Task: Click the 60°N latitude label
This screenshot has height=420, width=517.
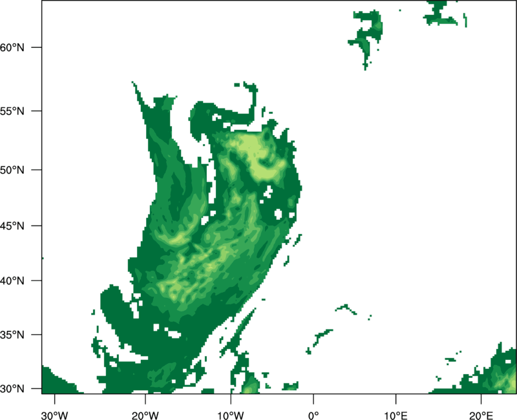Action: tap(12, 47)
